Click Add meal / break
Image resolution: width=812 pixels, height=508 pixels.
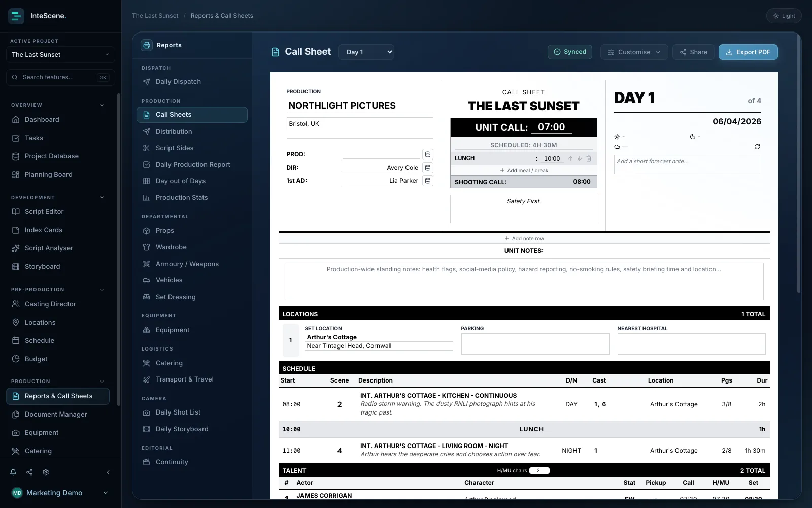pyautogui.click(x=524, y=171)
